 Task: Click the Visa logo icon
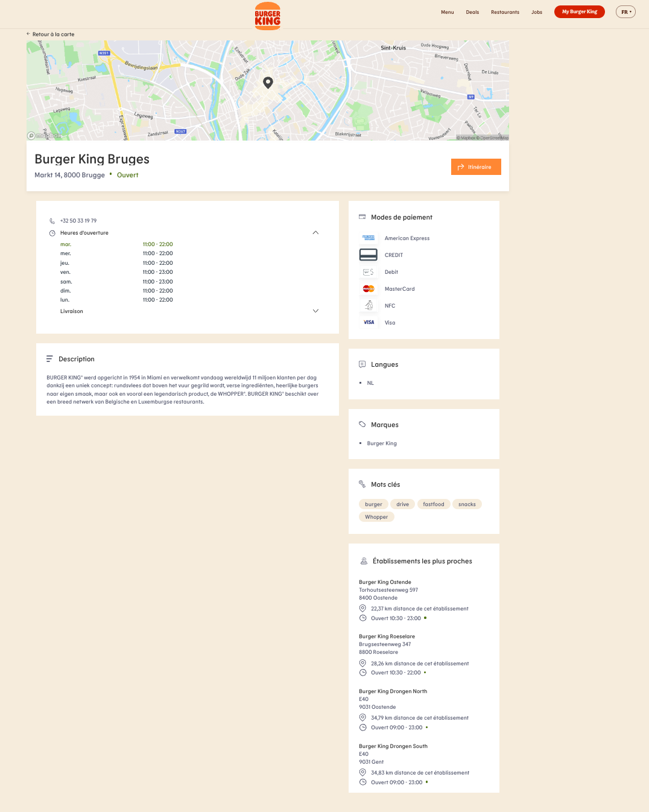click(369, 323)
